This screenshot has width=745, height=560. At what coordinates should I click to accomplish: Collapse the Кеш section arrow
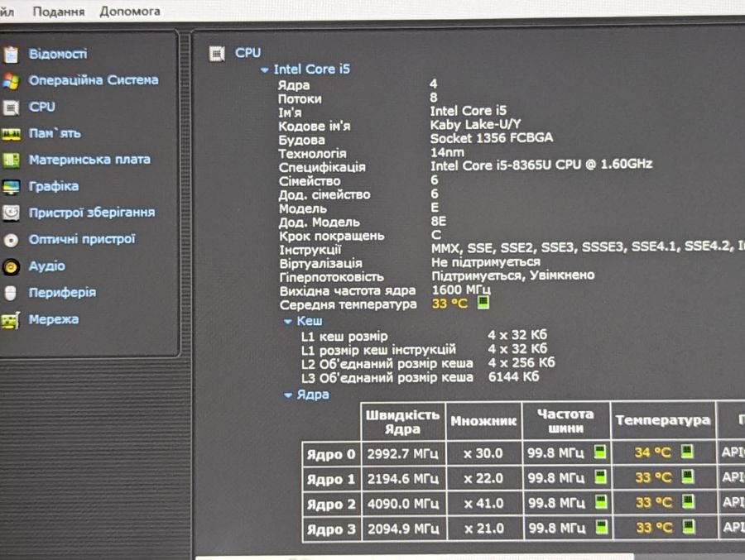(287, 322)
